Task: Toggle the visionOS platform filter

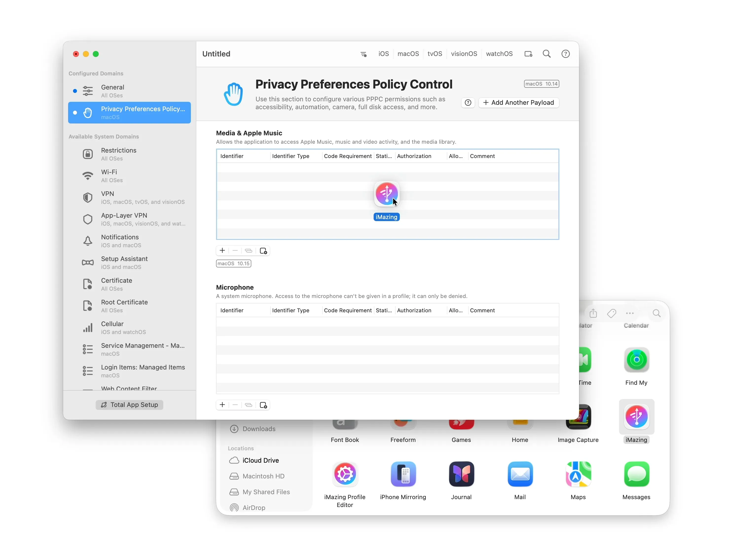Action: coord(464,54)
